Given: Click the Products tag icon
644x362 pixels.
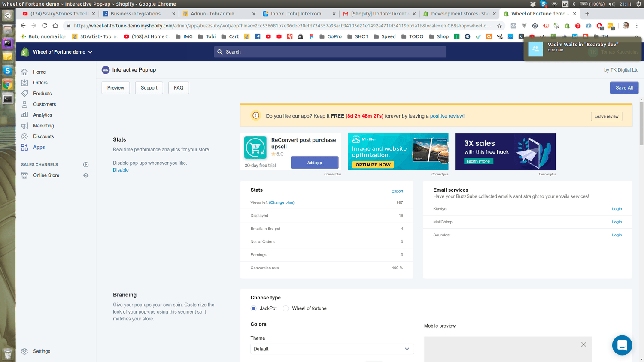Looking at the screenshot, I should [24, 94].
